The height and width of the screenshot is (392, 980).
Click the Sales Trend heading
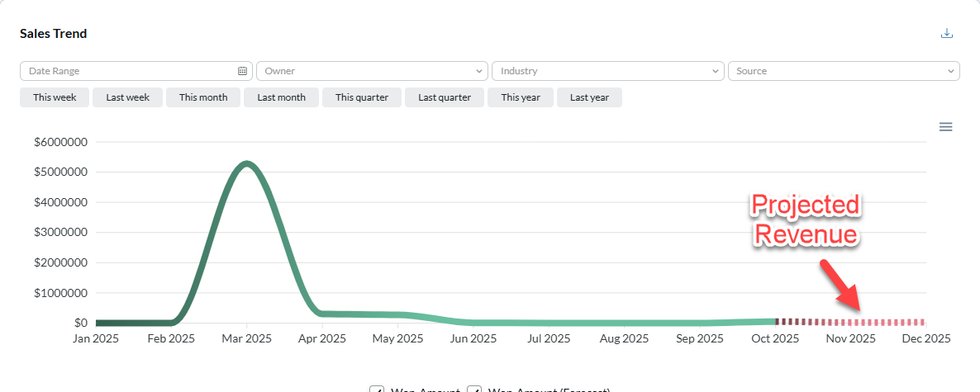click(54, 34)
